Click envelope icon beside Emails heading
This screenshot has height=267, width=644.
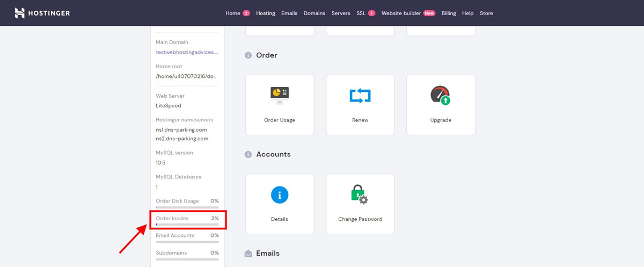click(248, 254)
